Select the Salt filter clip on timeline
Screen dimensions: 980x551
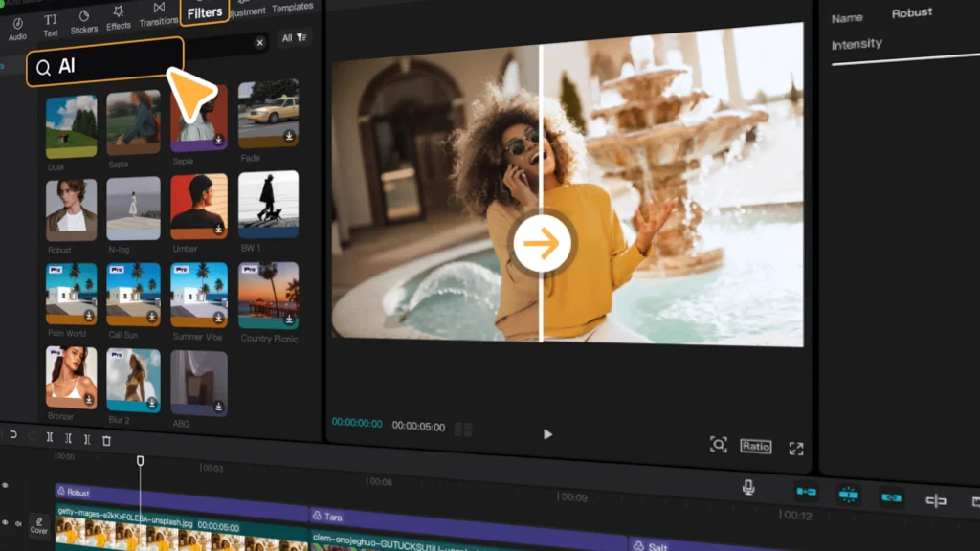[805, 544]
